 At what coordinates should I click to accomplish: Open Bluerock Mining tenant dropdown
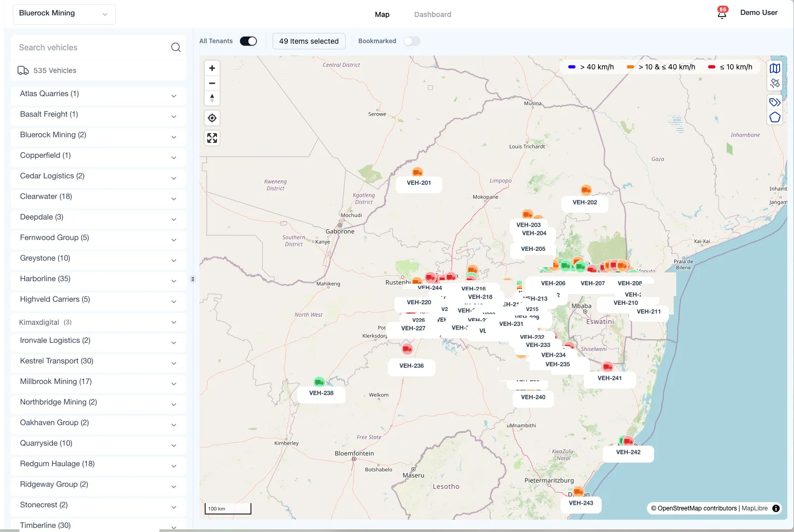tap(64, 14)
